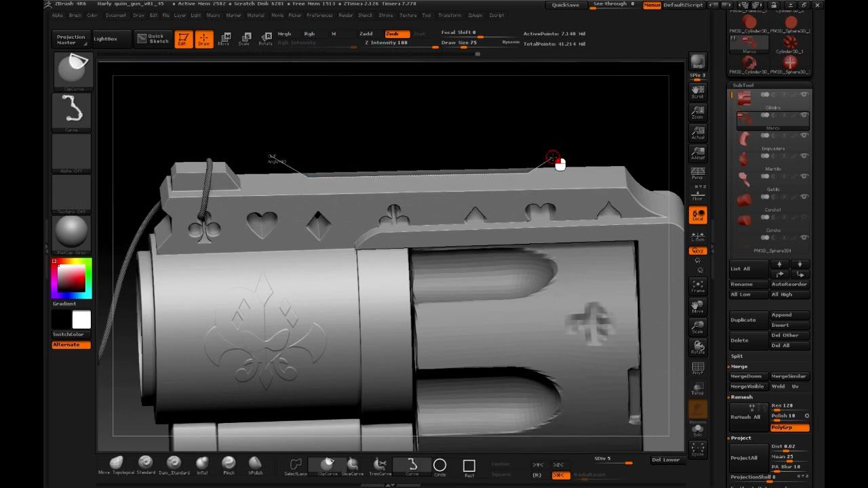Collapse the Remesh section
This screenshot has height=488, width=868.
coord(741,397)
